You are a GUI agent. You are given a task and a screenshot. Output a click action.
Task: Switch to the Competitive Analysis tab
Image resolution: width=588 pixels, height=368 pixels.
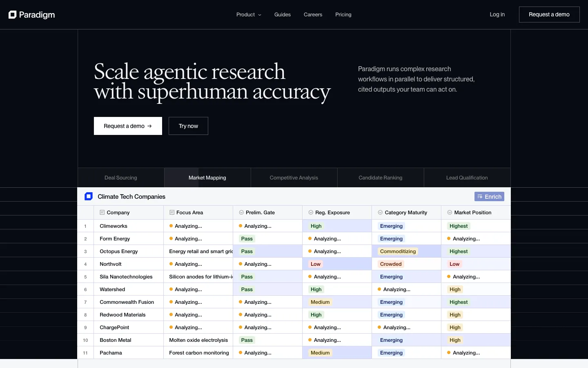pyautogui.click(x=294, y=178)
